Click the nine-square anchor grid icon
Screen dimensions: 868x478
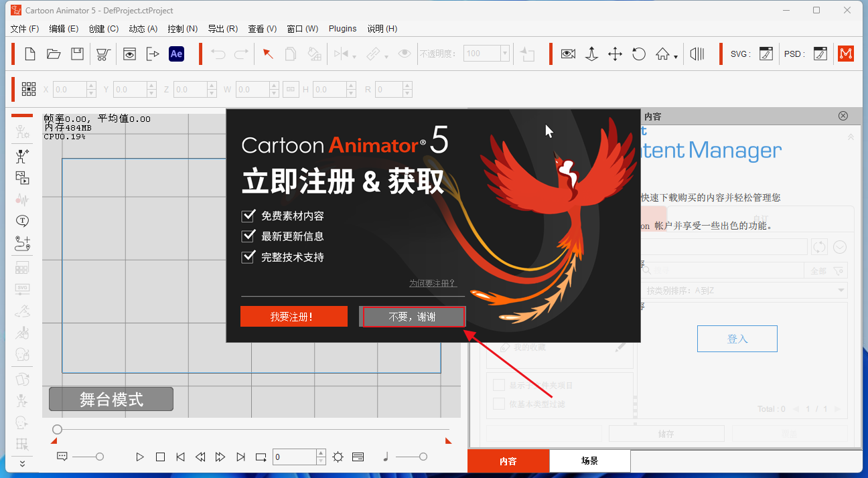pos(29,89)
